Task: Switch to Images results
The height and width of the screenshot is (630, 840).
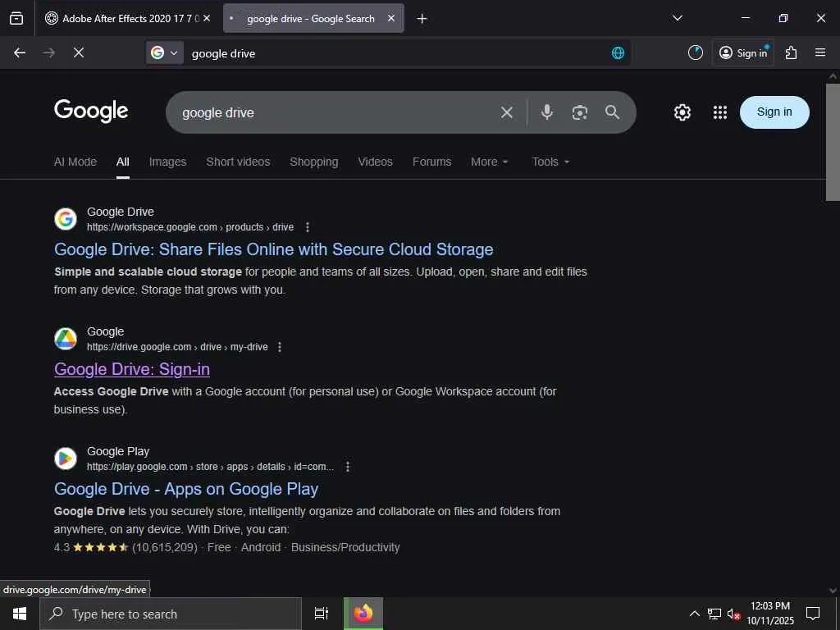Action: 167,162
